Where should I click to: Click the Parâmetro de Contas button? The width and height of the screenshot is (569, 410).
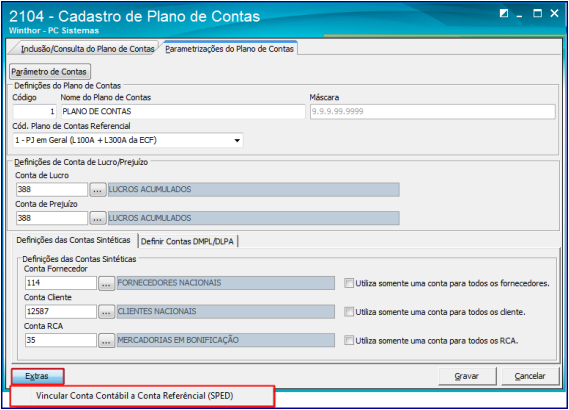[x=49, y=72]
